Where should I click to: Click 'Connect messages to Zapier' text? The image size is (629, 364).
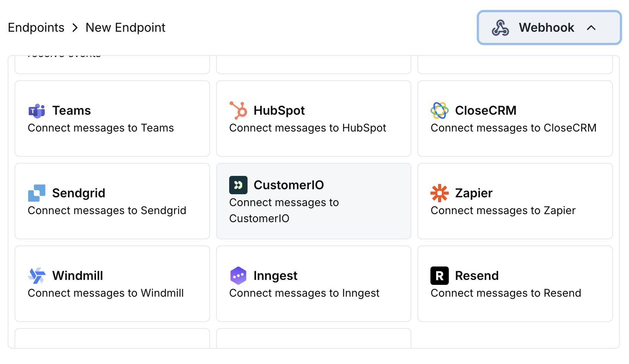503,211
